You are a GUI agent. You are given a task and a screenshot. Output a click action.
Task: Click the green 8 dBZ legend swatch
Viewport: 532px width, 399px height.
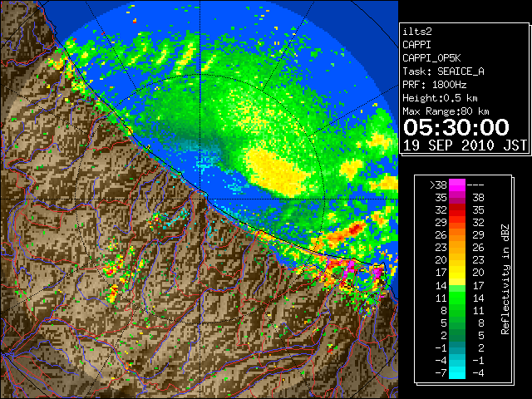(x=457, y=310)
